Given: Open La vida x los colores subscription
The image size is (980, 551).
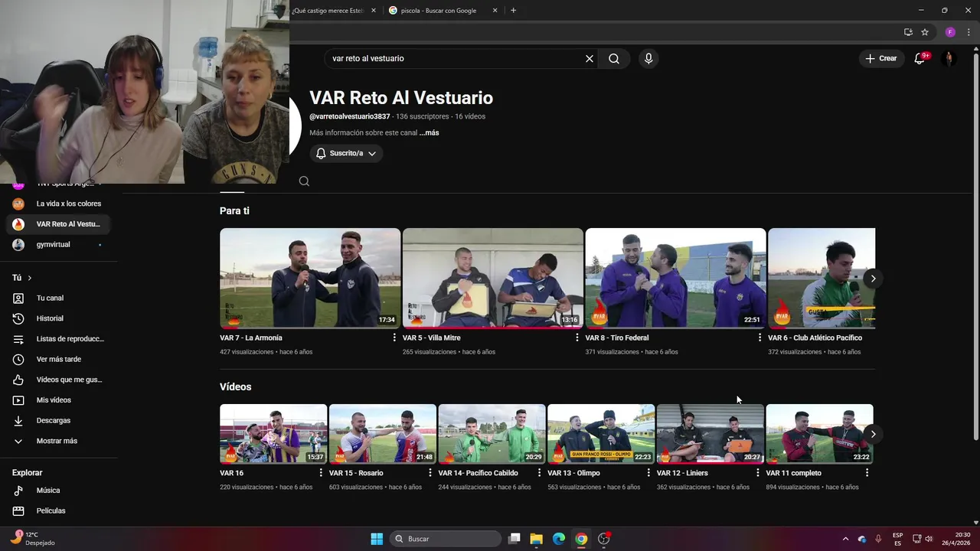Looking at the screenshot, I should (58, 204).
